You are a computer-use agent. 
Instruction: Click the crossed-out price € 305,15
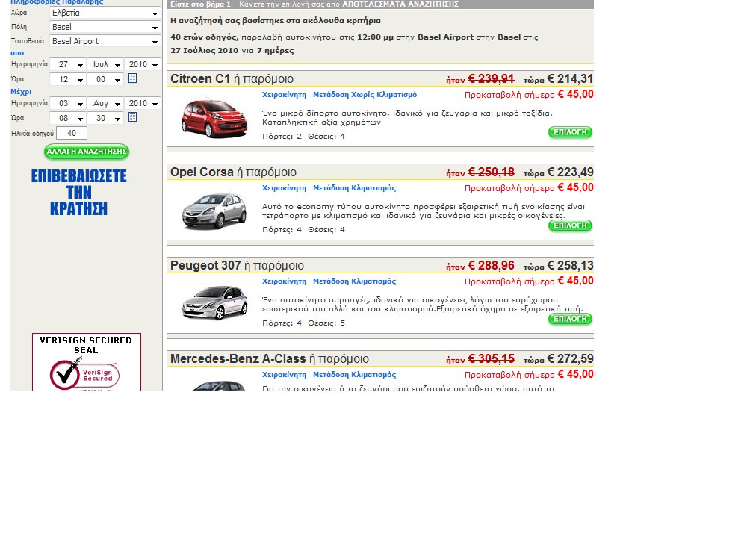492,359
